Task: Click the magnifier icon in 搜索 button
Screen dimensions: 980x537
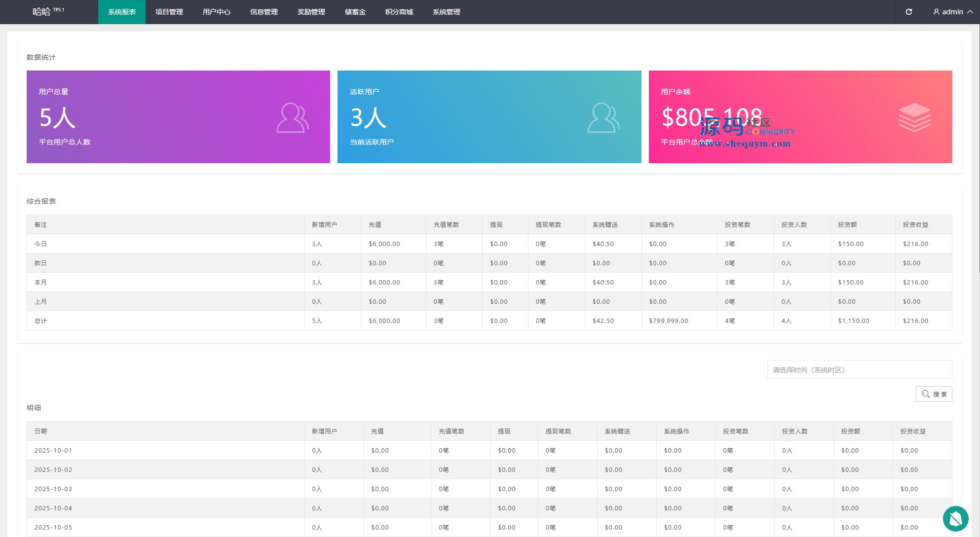Action: (925, 394)
